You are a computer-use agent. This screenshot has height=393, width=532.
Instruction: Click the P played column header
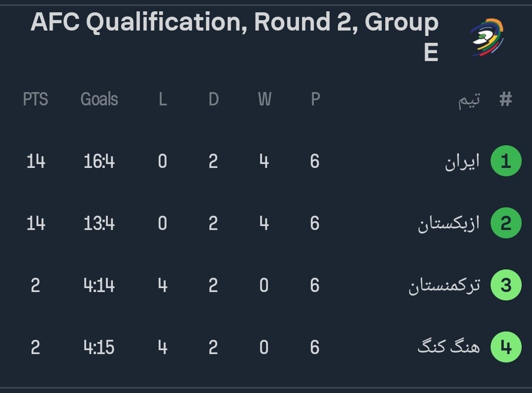click(x=315, y=99)
